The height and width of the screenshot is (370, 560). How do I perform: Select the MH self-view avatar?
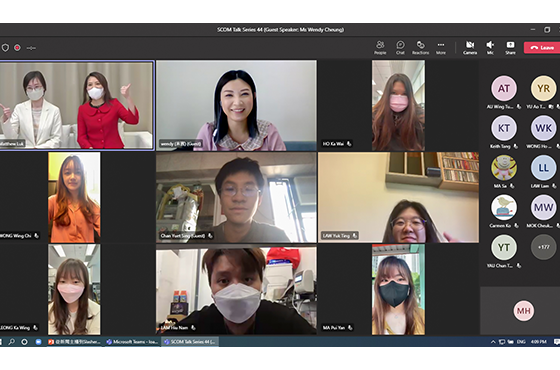tap(523, 311)
